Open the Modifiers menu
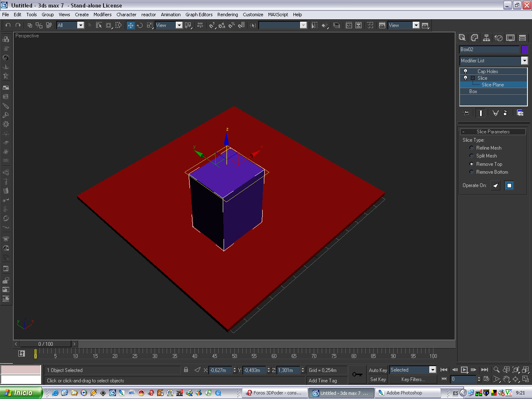The height and width of the screenshot is (399, 532). pyautogui.click(x=102, y=15)
